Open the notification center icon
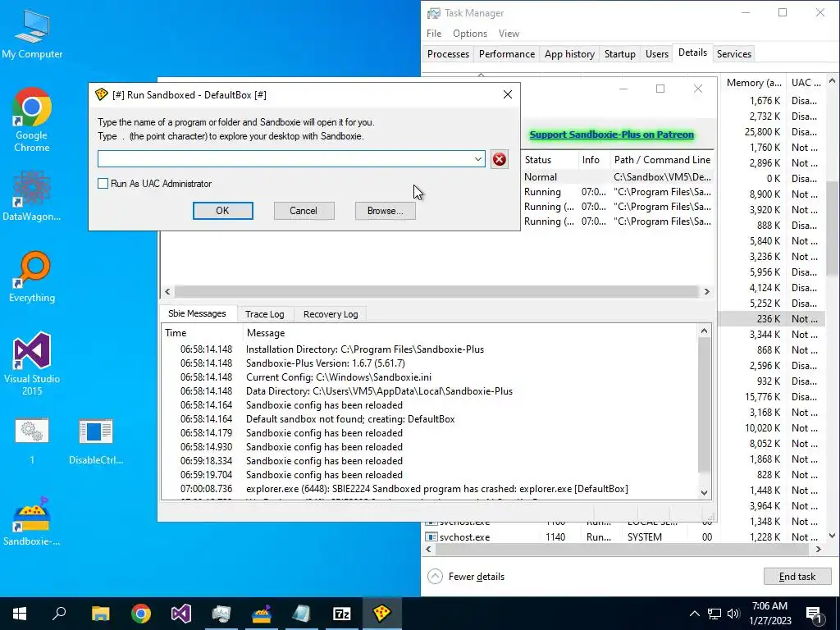Image resolution: width=840 pixels, height=630 pixels. coord(815,614)
